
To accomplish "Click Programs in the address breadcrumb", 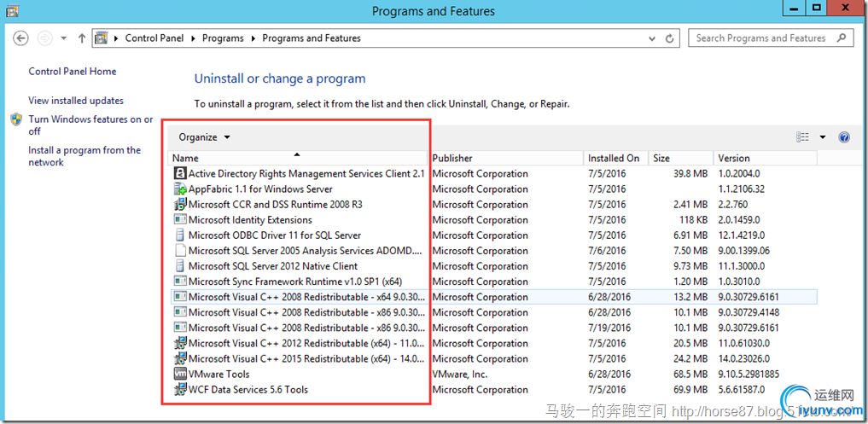I will [x=223, y=38].
